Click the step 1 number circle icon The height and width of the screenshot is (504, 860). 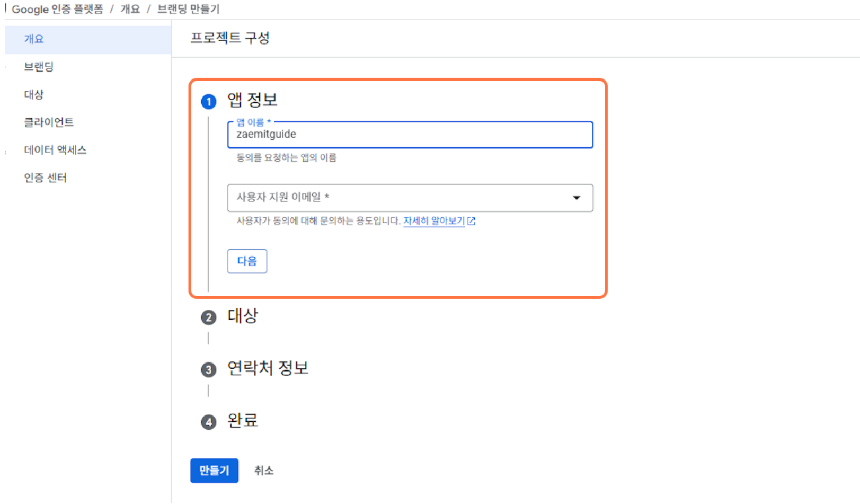coord(209,101)
